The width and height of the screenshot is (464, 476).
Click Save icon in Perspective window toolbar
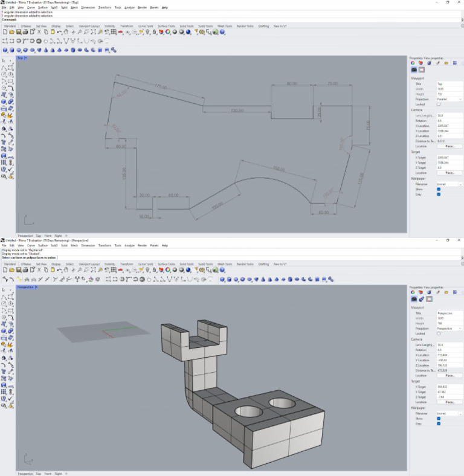coord(19,270)
